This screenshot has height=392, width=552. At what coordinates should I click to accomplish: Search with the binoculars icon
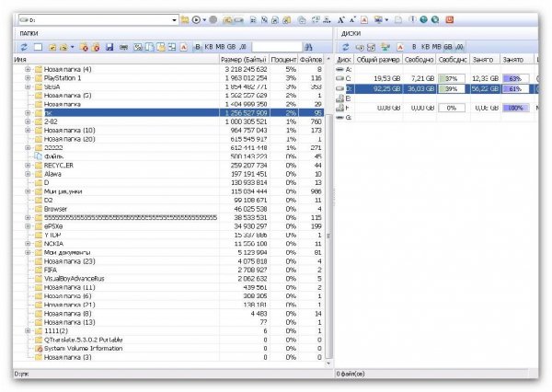(x=308, y=47)
